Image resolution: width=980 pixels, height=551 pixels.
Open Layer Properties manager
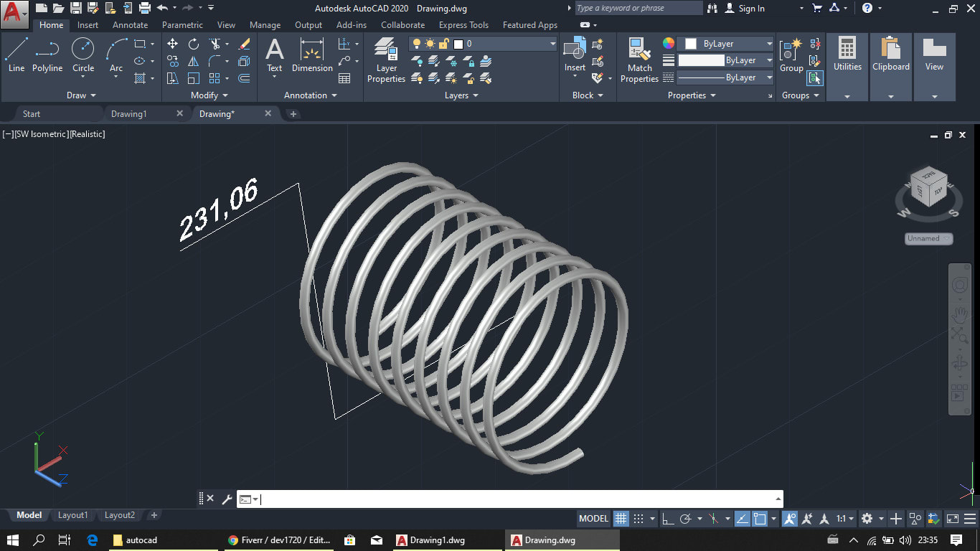386,60
